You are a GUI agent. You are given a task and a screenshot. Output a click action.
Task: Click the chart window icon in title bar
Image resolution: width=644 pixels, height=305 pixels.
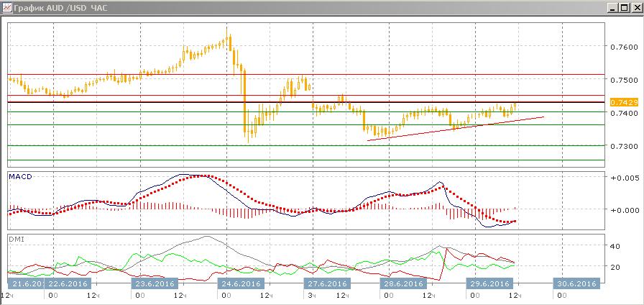tap(6, 7)
